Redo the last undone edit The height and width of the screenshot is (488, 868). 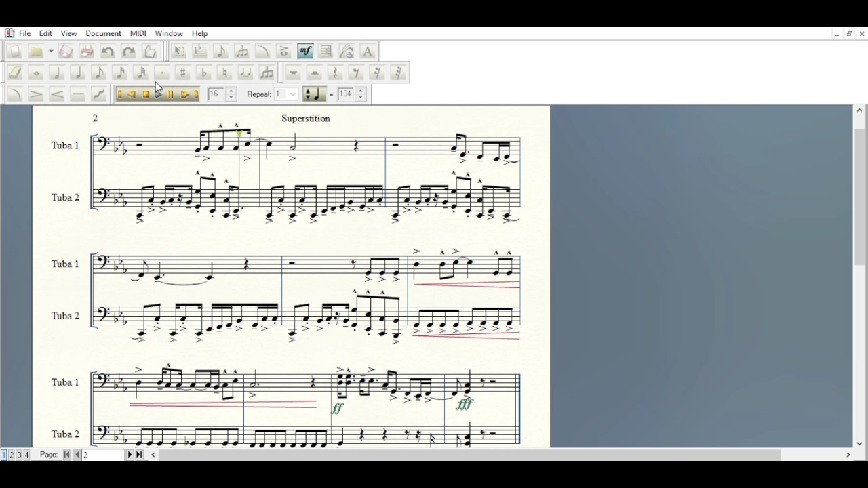tap(129, 52)
